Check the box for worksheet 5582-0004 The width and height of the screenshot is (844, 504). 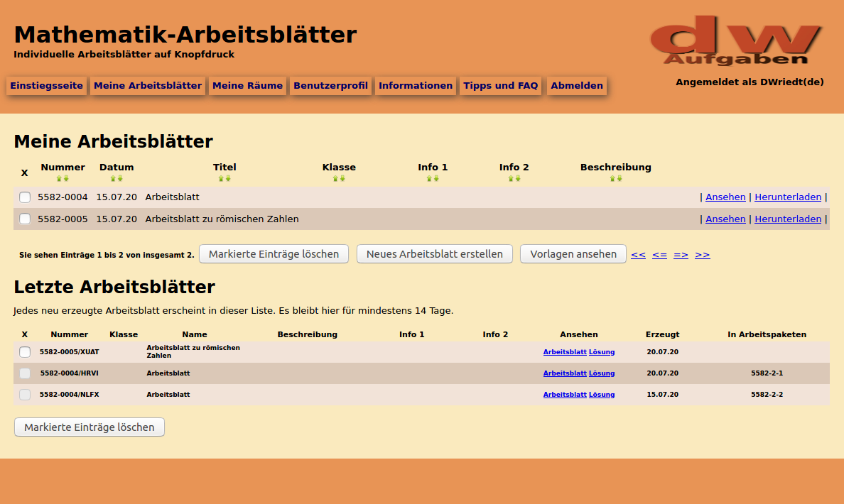click(x=25, y=197)
